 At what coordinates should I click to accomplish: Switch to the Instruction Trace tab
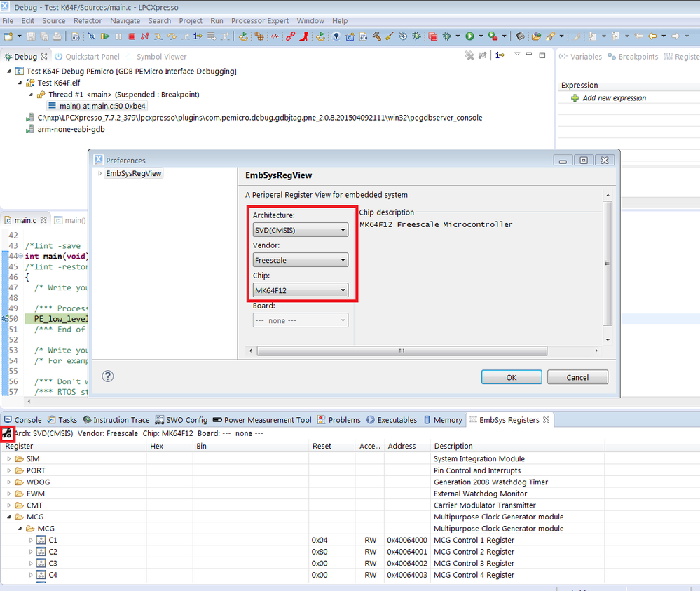(116, 420)
